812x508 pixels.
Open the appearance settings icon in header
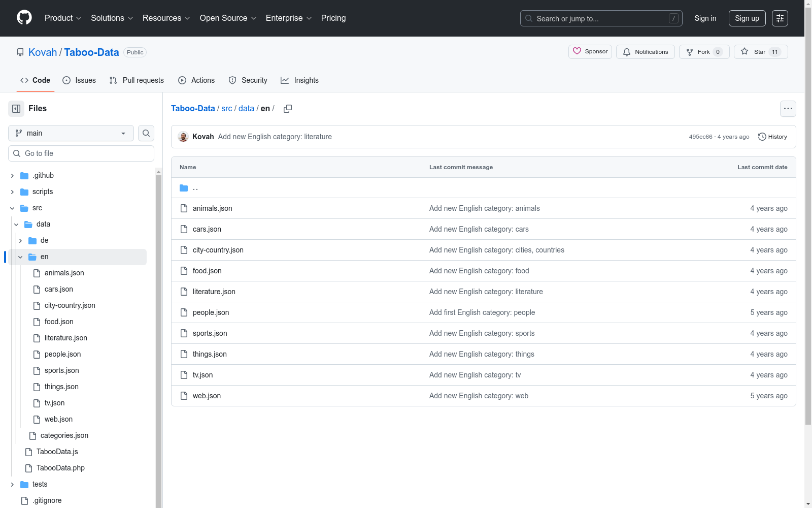(780, 18)
